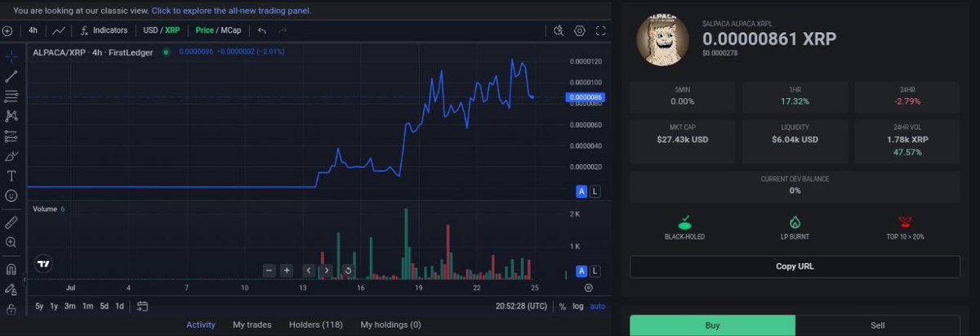Click the A button on volume pane
Screen dimensions: 980x336
click(581, 271)
